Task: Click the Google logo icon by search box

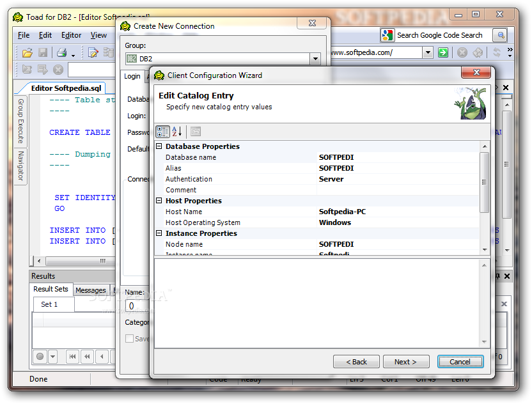Action: [x=387, y=35]
